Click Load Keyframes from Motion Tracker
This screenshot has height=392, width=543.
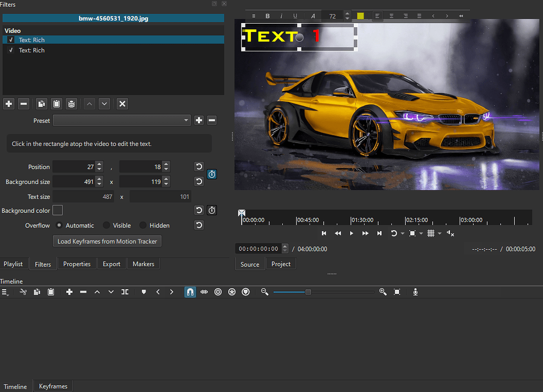point(107,241)
